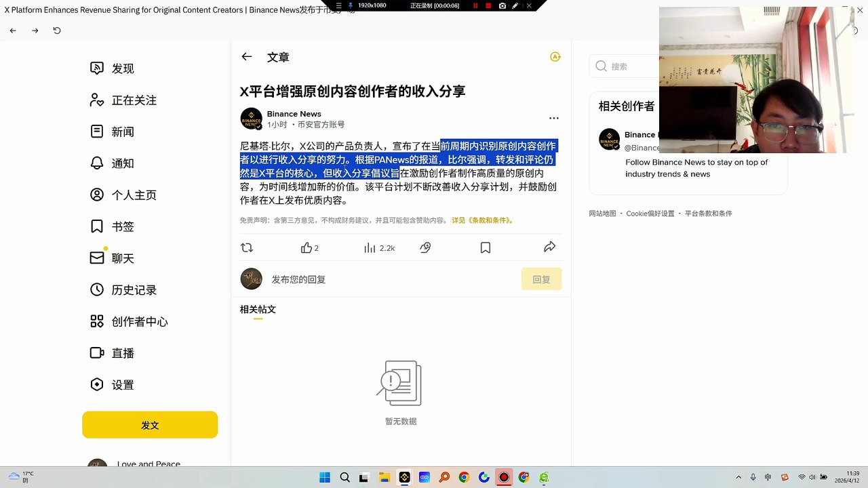Open the red screen recorder taskbar icon
Image resolution: width=868 pixels, height=488 pixels.
[x=504, y=477]
